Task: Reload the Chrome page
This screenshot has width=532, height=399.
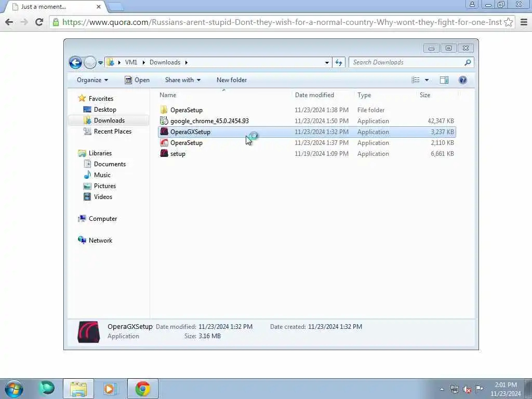Action: (x=39, y=22)
